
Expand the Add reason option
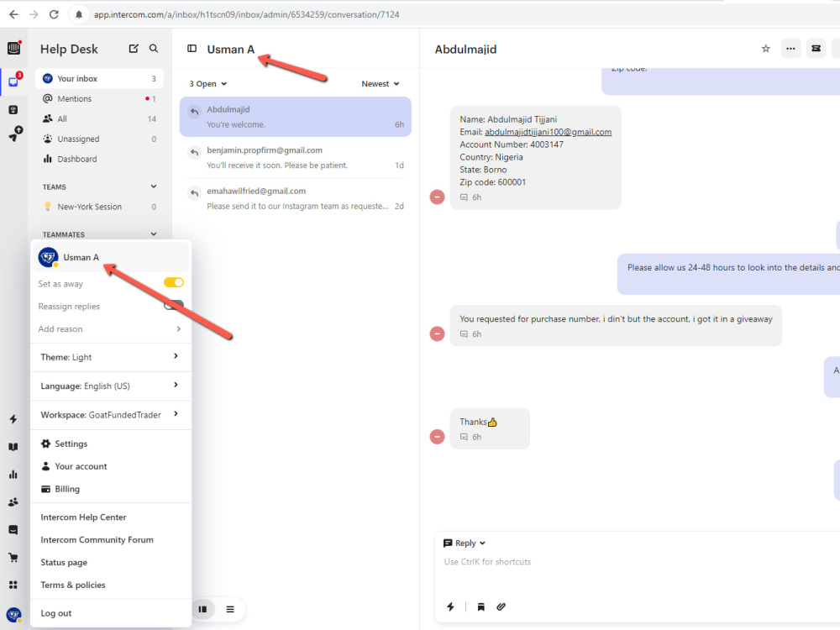(x=110, y=329)
